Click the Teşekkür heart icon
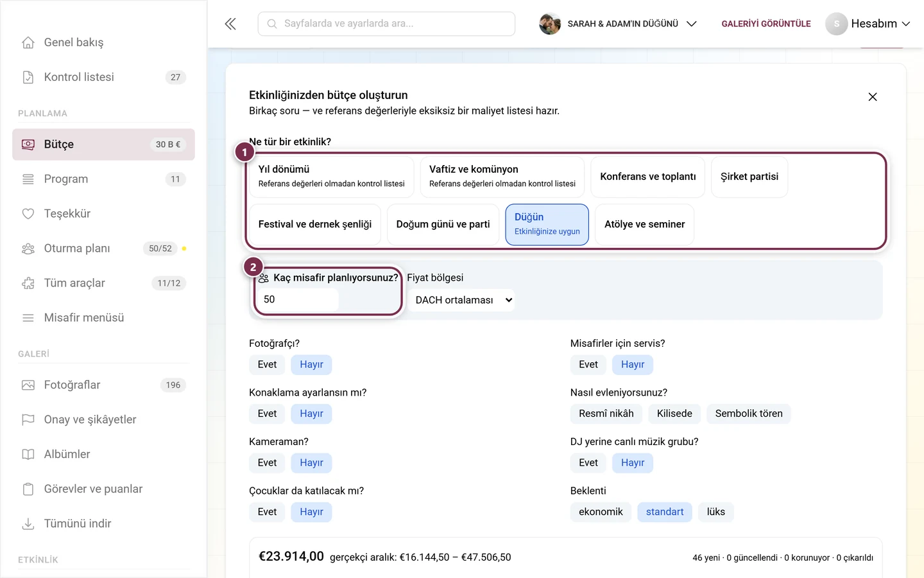The height and width of the screenshot is (578, 924). pyautogui.click(x=28, y=214)
